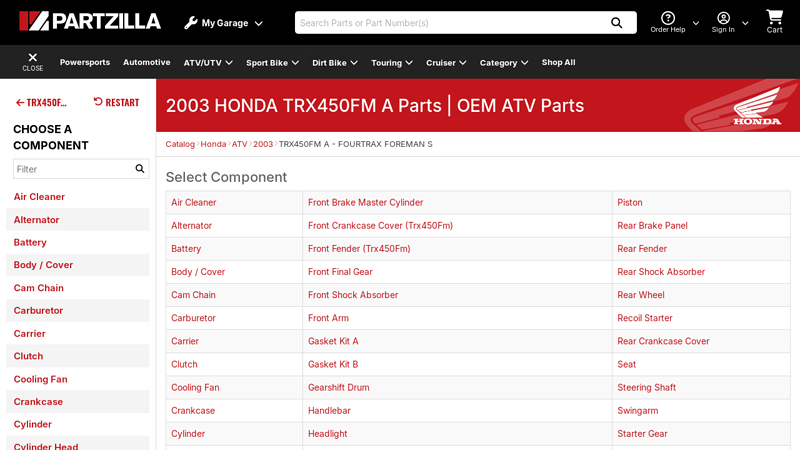The width and height of the screenshot is (800, 450).
Task: Select Air Cleaner in sidebar list
Action: pyautogui.click(x=39, y=197)
